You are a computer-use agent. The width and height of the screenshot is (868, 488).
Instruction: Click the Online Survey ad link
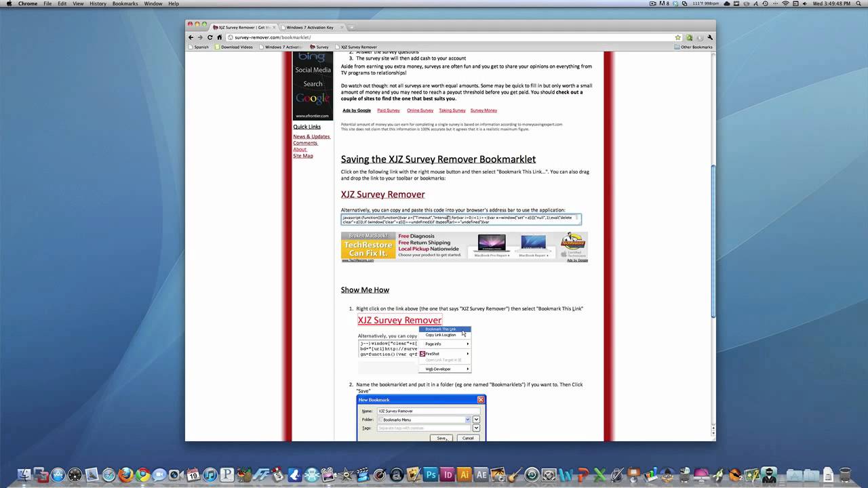tap(420, 110)
